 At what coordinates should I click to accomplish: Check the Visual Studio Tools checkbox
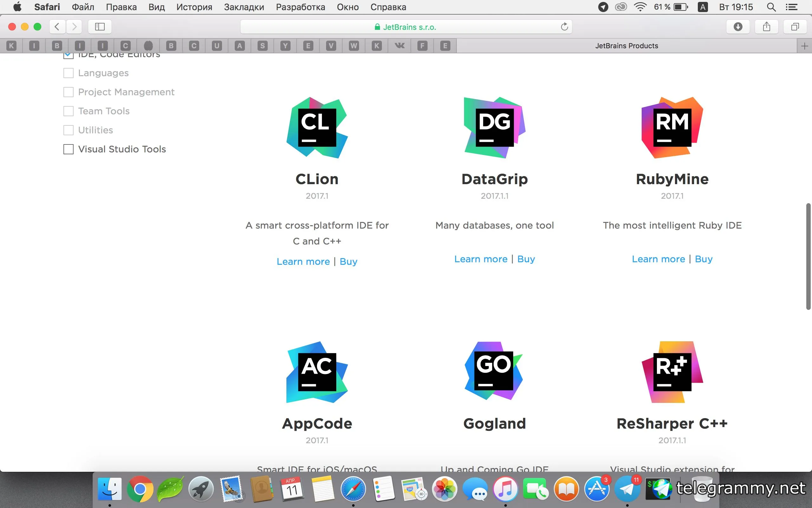[69, 149]
